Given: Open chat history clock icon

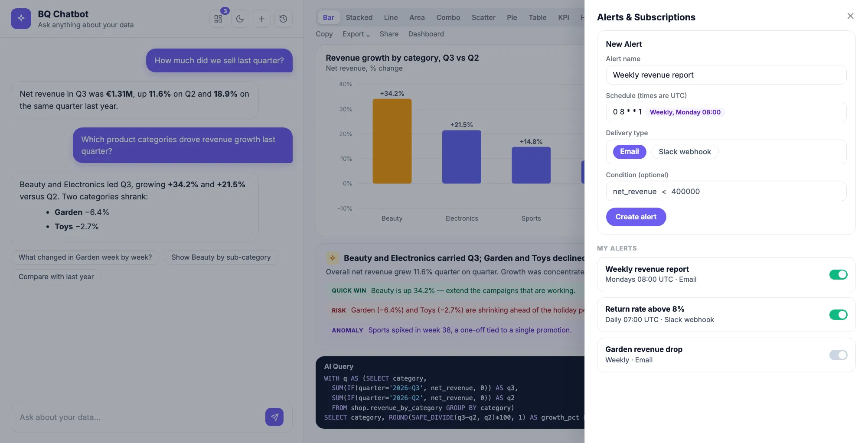Looking at the screenshot, I should [283, 19].
